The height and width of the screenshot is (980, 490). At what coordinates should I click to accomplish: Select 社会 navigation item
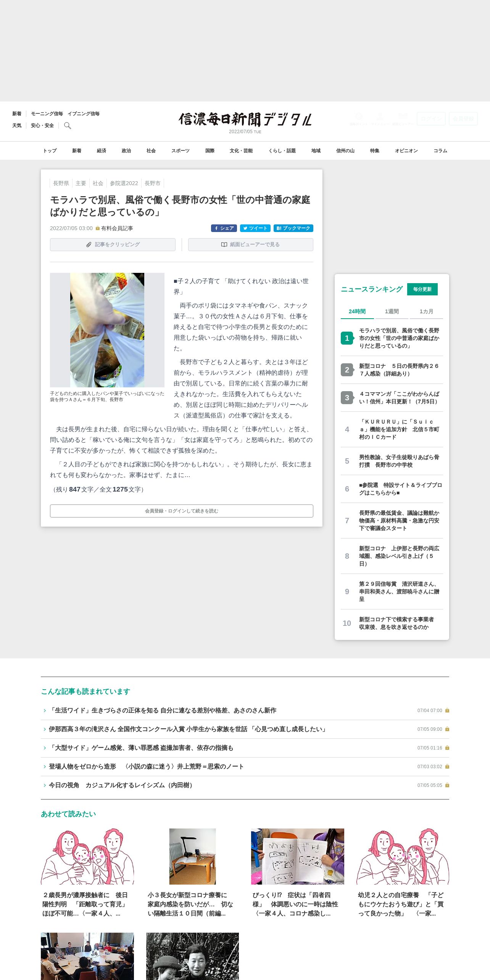(x=151, y=151)
